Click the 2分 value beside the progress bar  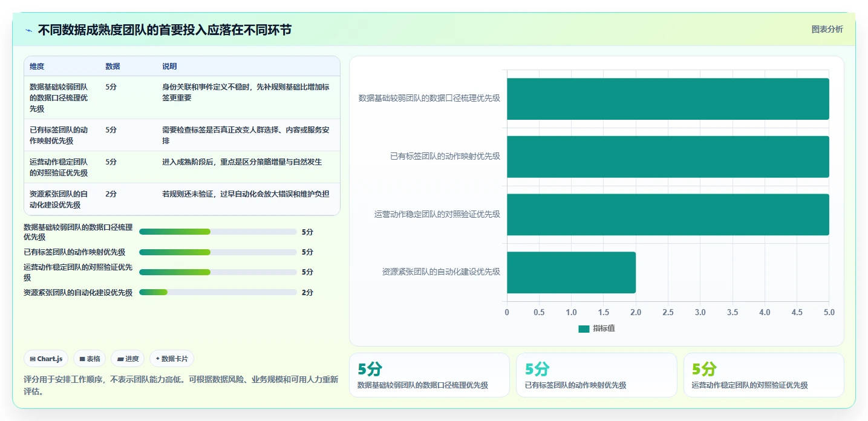tap(307, 293)
